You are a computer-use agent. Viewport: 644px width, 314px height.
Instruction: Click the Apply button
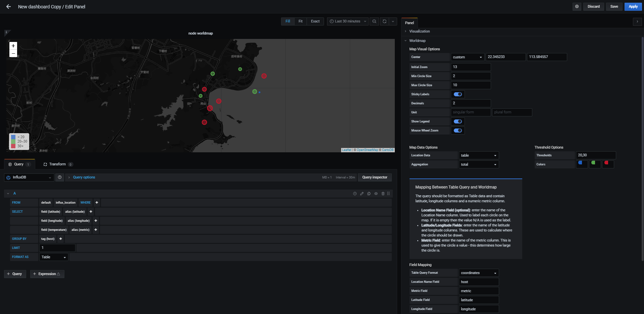(x=633, y=6)
